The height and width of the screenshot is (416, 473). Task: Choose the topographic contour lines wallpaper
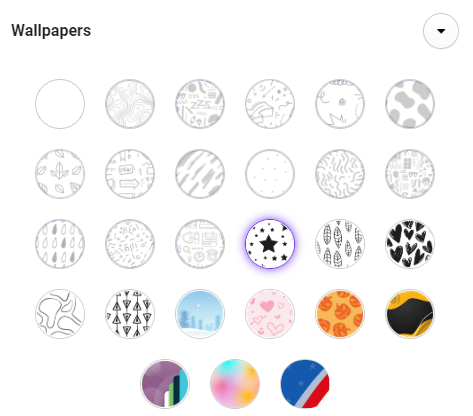pos(130,104)
